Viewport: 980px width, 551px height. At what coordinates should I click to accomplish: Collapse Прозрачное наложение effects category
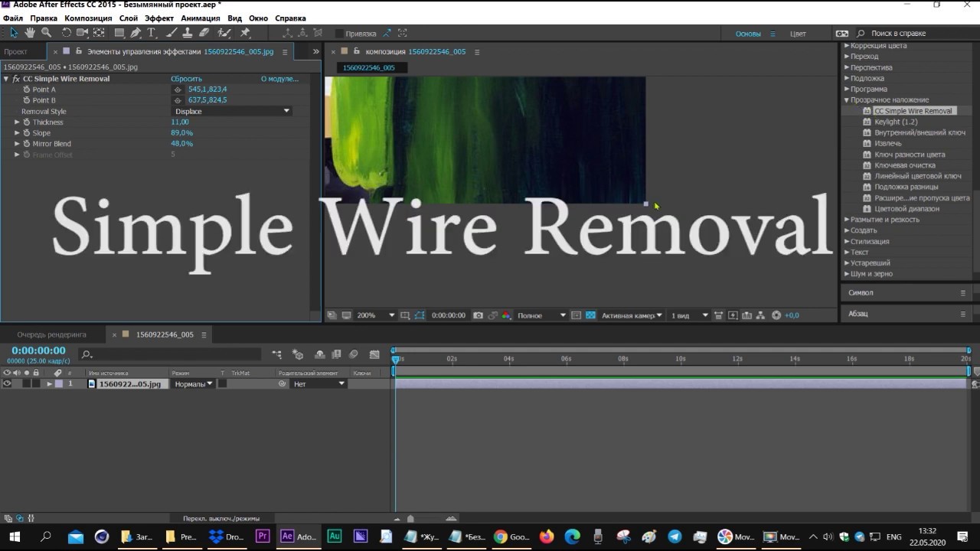point(847,100)
